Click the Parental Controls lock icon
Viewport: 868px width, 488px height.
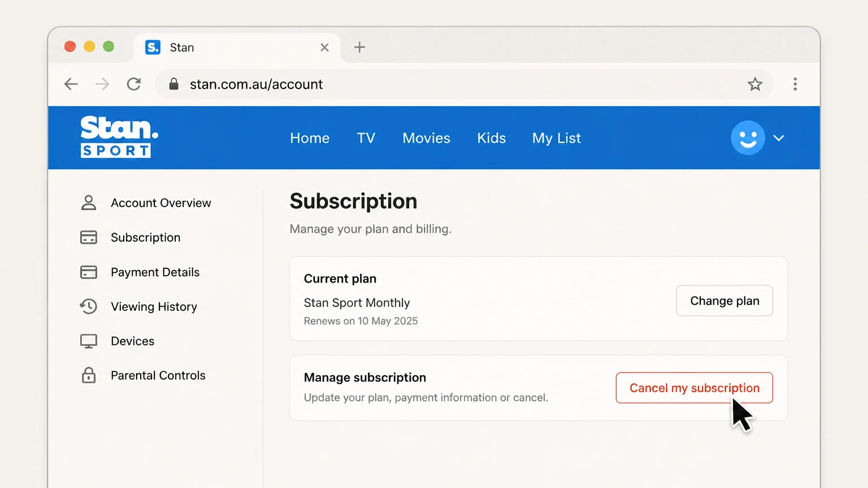[89, 375]
